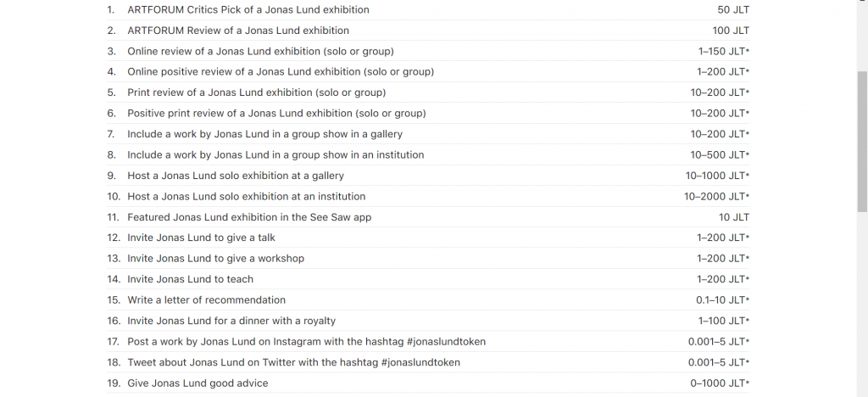Click the Twitter #jonaslundtoken row
The height and width of the screenshot is (397, 868).
pos(428,362)
